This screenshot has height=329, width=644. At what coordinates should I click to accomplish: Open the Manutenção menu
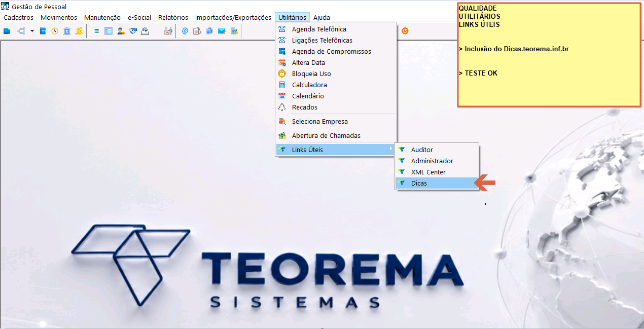click(102, 17)
